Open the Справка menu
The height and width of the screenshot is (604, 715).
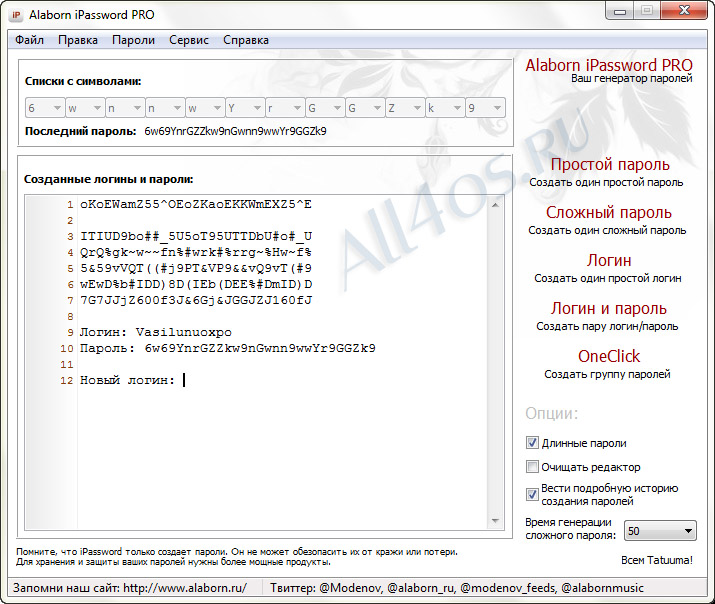(x=246, y=40)
